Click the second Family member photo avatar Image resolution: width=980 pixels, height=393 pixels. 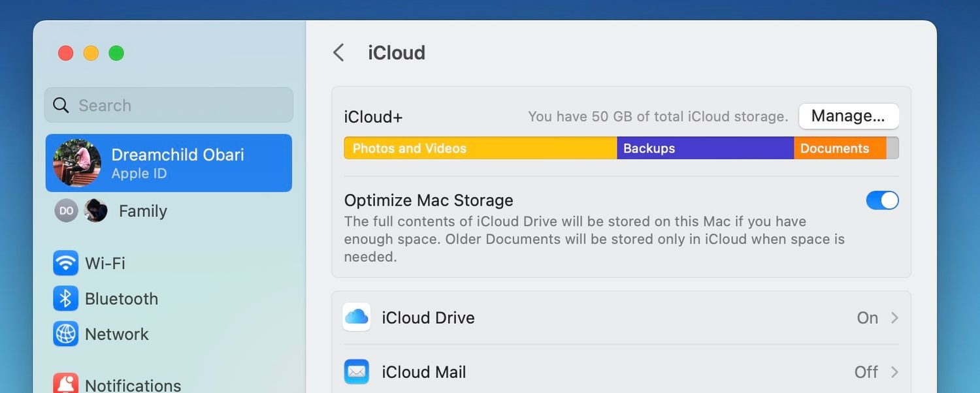(x=95, y=211)
